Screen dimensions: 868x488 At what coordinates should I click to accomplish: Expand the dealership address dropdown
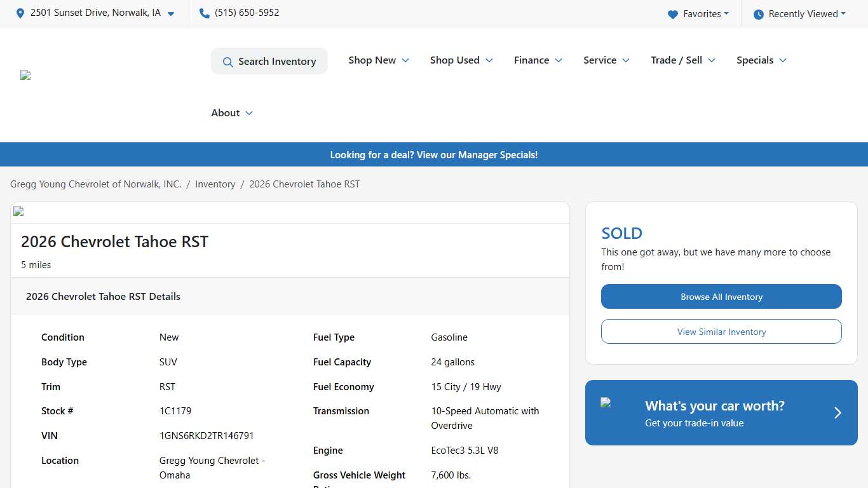(x=171, y=13)
